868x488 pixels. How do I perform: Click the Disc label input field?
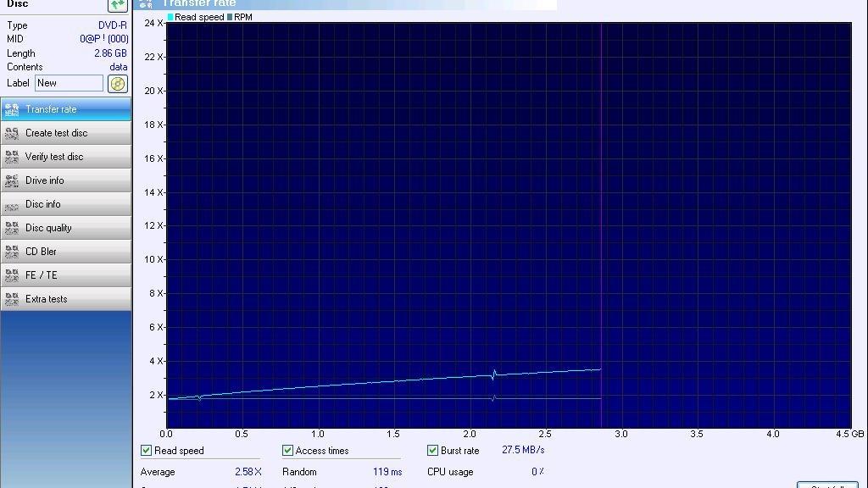(x=69, y=83)
